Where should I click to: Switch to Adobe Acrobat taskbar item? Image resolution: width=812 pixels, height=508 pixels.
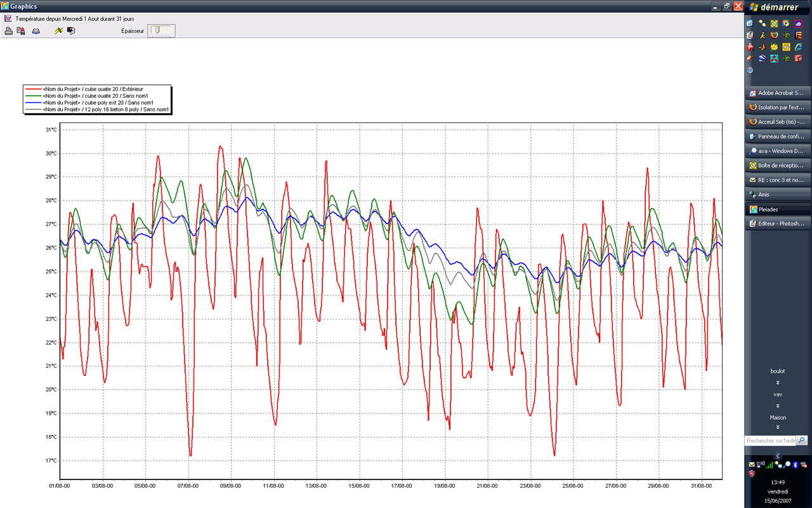(778, 93)
